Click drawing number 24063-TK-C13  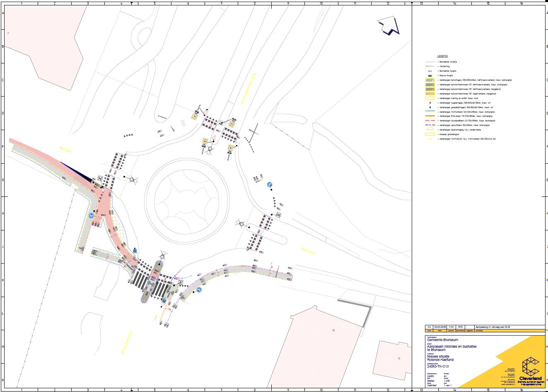pos(437,366)
